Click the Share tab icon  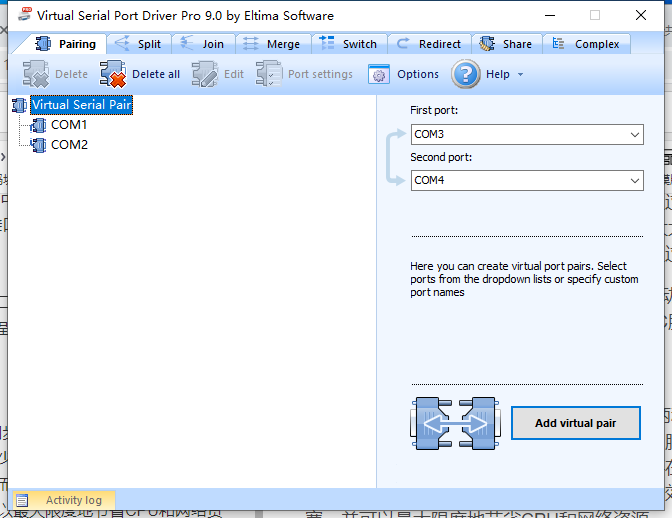[487, 44]
